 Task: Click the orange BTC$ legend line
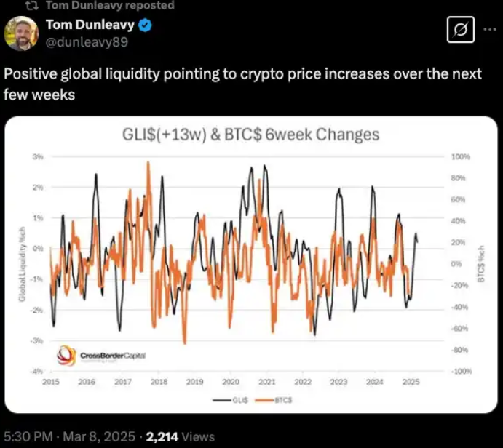[265, 400]
